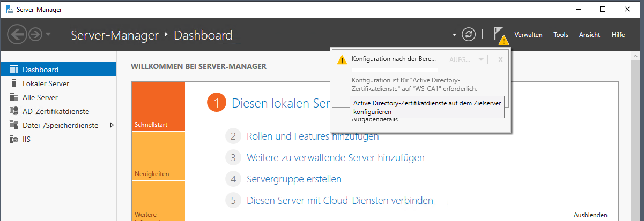Expand the Datei-/Speicherdienste submenu arrow

tap(112, 125)
